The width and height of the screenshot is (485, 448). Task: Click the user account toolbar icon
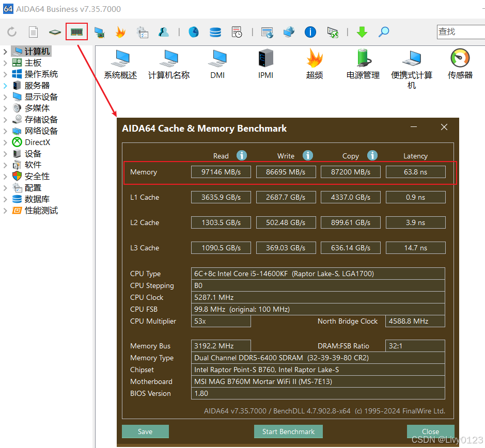(164, 32)
